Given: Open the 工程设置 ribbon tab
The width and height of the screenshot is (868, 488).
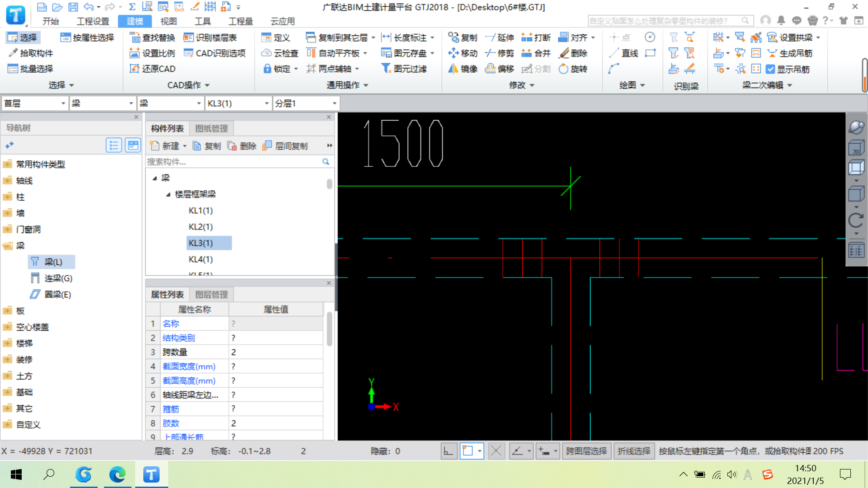Looking at the screenshot, I should pyautogui.click(x=93, y=21).
